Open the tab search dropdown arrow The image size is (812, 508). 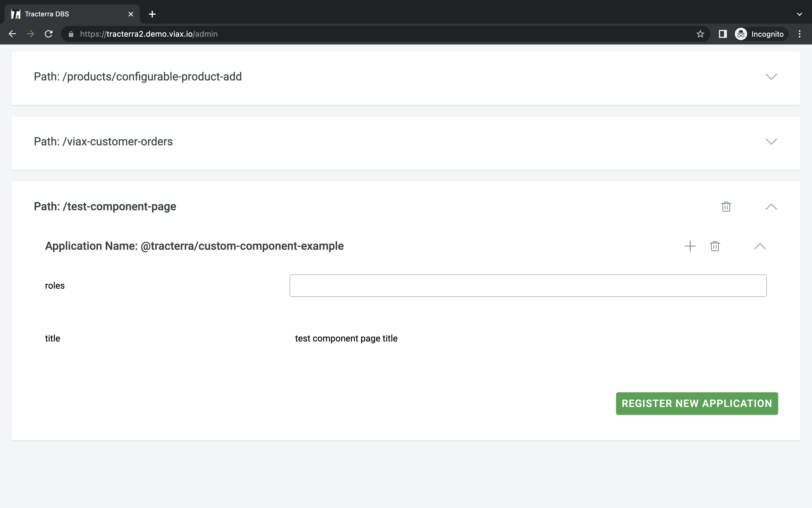tap(799, 14)
